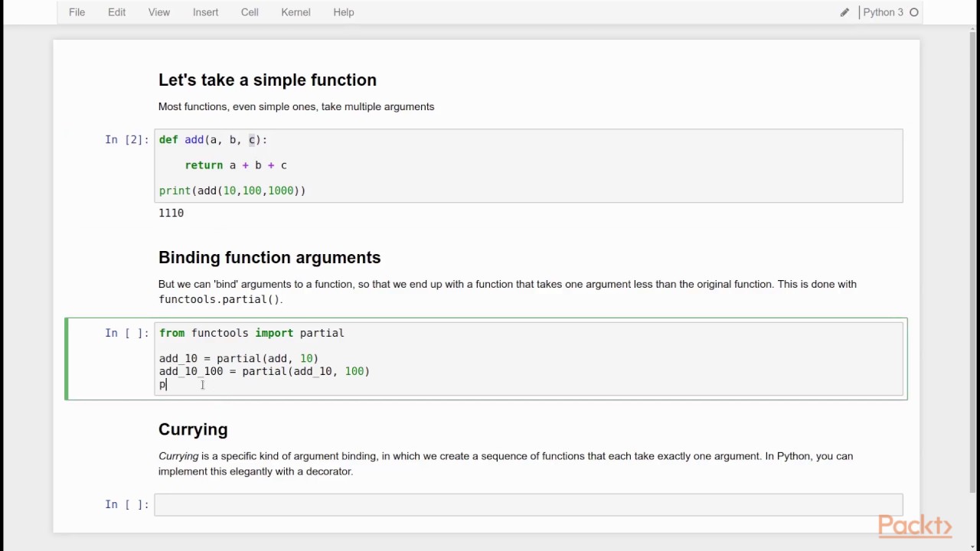Click inside the add function code cell

(x=528, y=165)
